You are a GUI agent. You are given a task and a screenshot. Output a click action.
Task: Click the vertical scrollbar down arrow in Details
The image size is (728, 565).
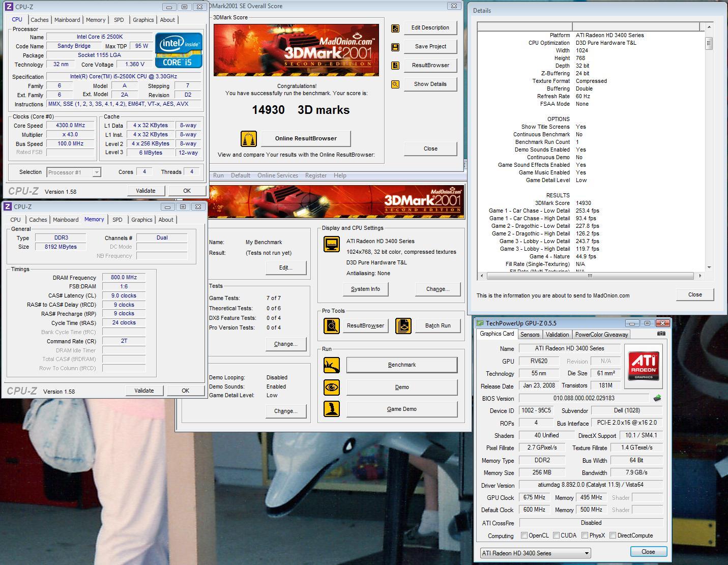(709, 267)
